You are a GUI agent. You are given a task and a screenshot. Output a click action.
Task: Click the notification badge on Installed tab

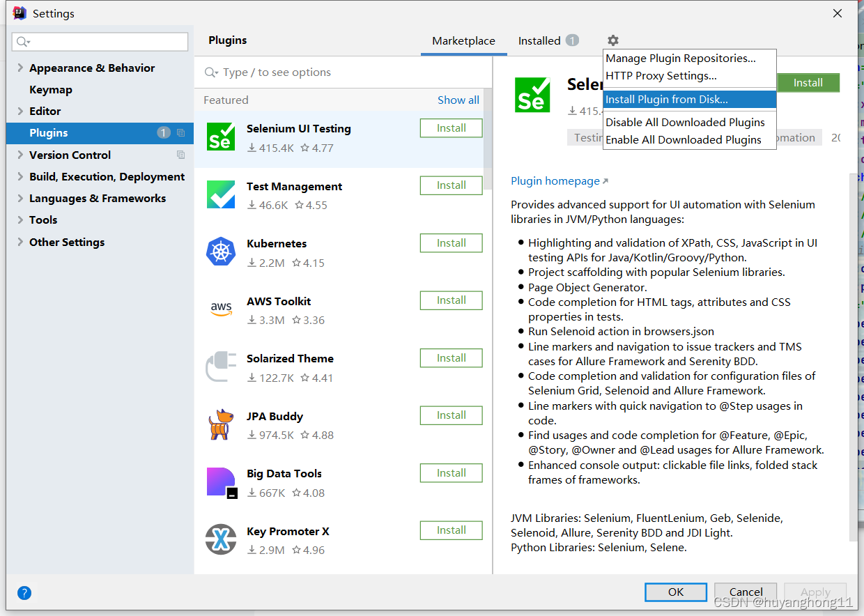click(572, 40)
